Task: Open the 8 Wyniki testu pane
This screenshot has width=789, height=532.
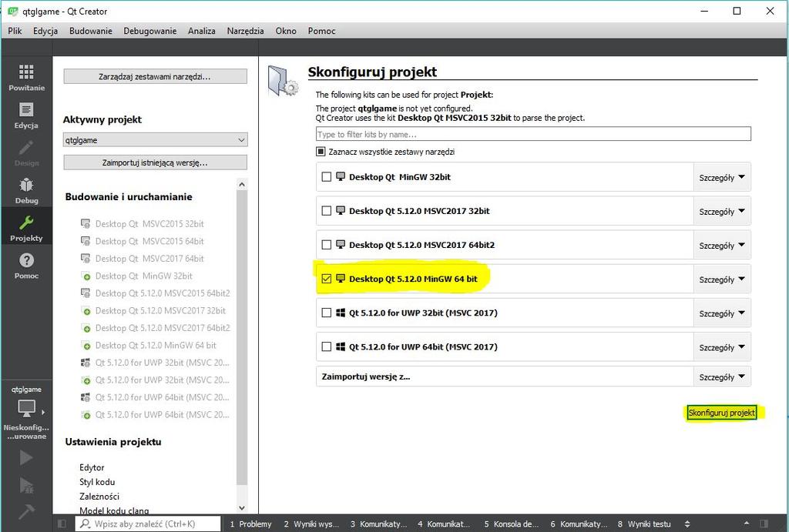Action: tap(644, 524)
